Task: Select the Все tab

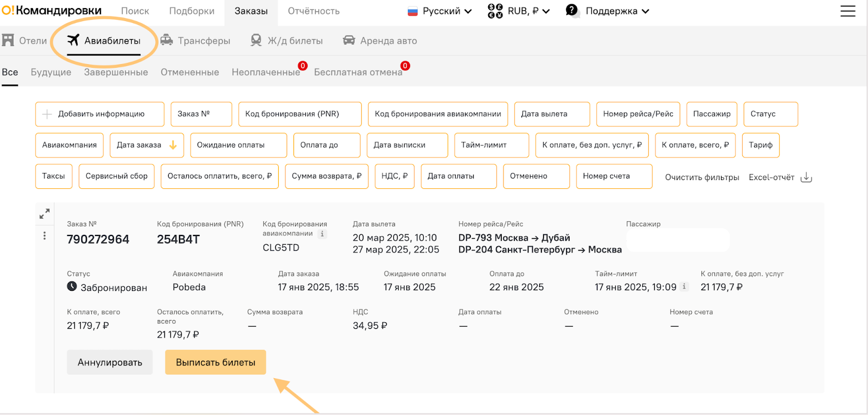Action: click(x=10, y=72)
